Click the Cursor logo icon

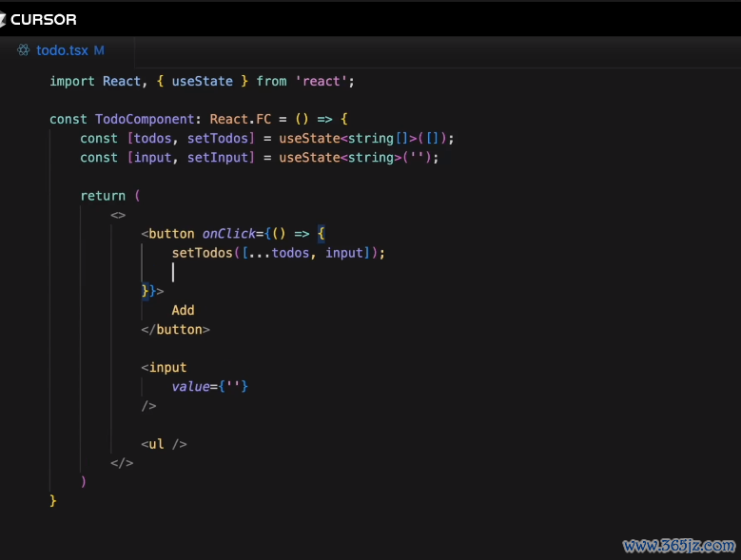pos(2,19)
